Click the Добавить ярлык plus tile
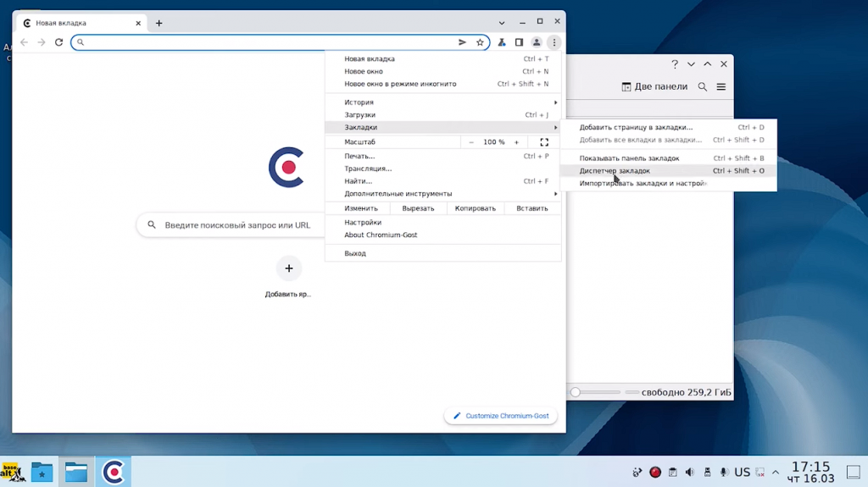Viewport: 868px width, 487px height. point(288,268)
